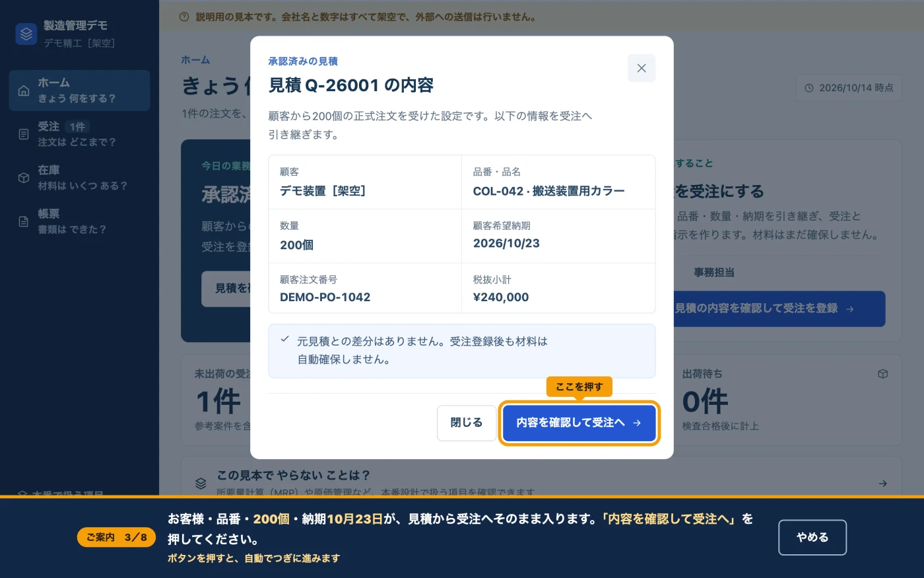The height and width of the screenshot is (578, 924).
Task: Click the layers icon beside この見本でやらないことは？
Action: click(201, 484)
